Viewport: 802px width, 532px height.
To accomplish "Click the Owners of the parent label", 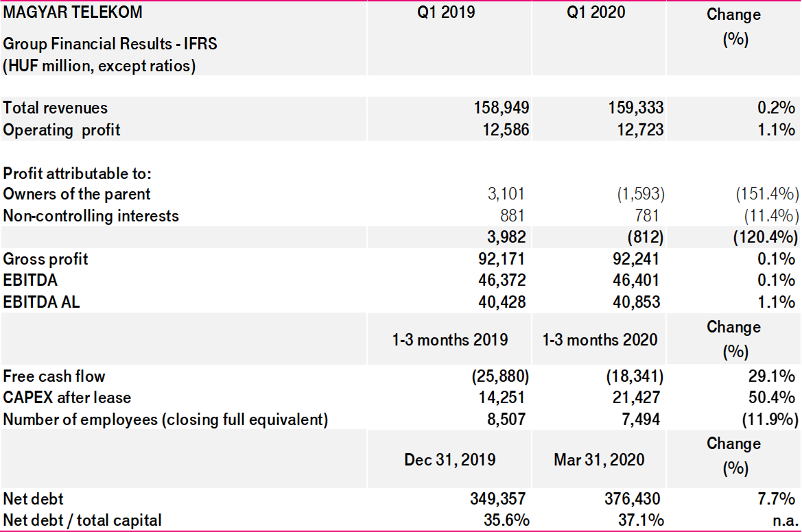I will (x=75, y=194).
